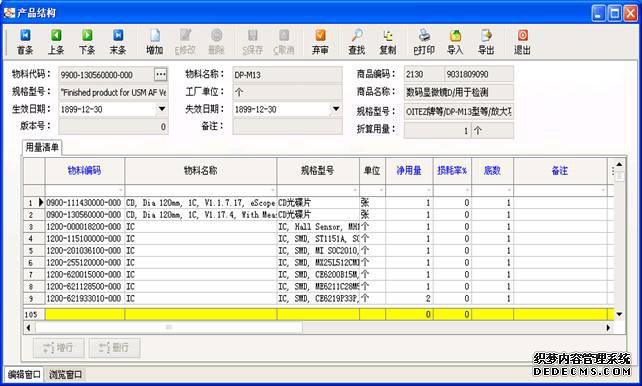642x386 pixels.
Task: Open filter dropdown under 单位 column
Action: pyautogui.click(x=381, y=190)
